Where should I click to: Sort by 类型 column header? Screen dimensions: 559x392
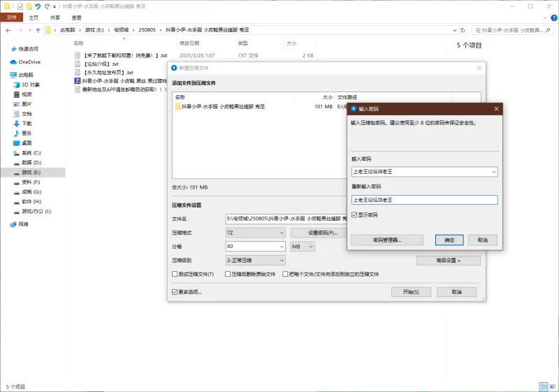coord(242,43)
